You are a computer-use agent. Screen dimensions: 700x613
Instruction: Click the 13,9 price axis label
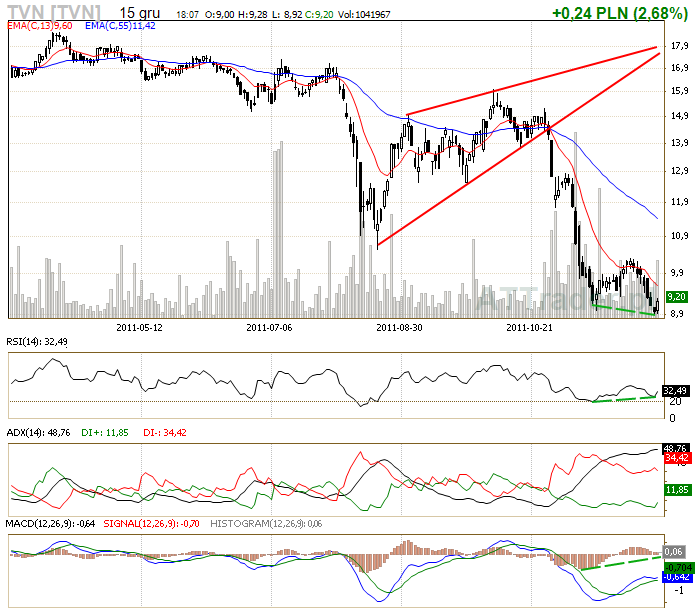(x=679, y=143)
